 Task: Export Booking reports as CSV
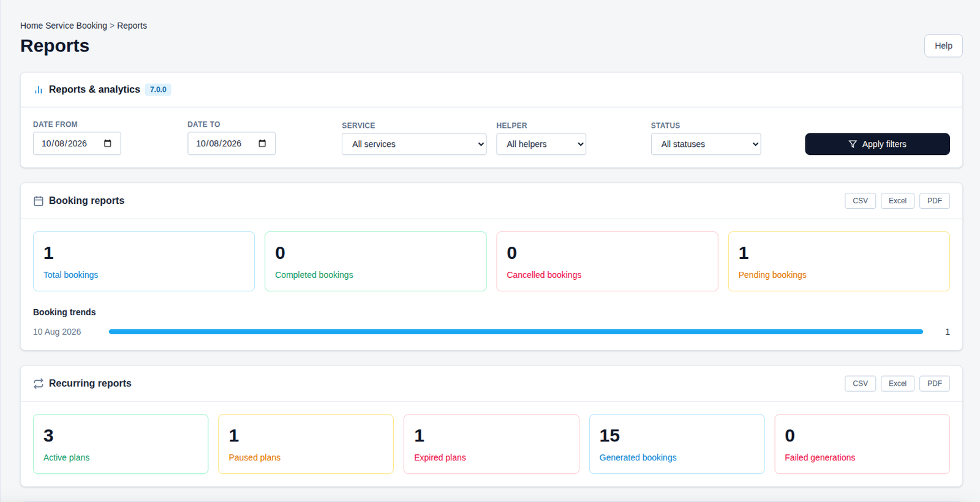pyautogui.click(x=860, y=201)
